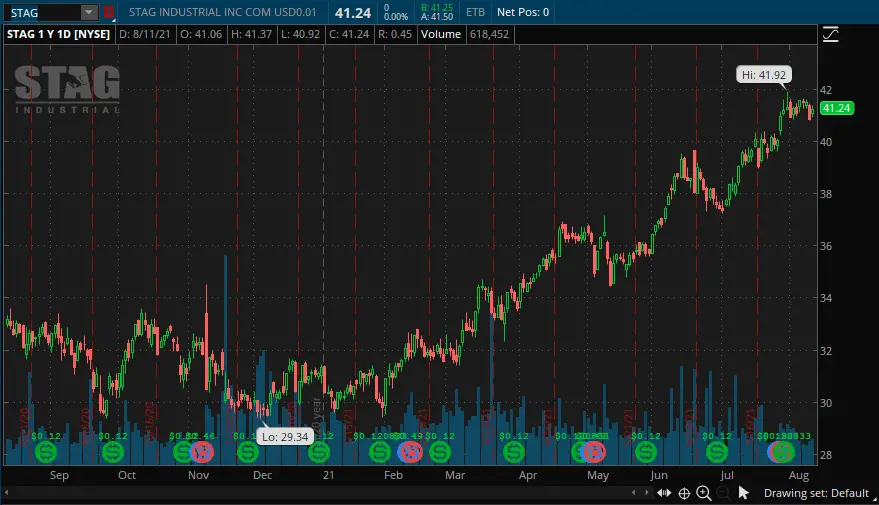Viewport: 879px width, 505px height.
Task: Click STAG INDUSTRIAL INC COM description
Action: tap(223, 12)
